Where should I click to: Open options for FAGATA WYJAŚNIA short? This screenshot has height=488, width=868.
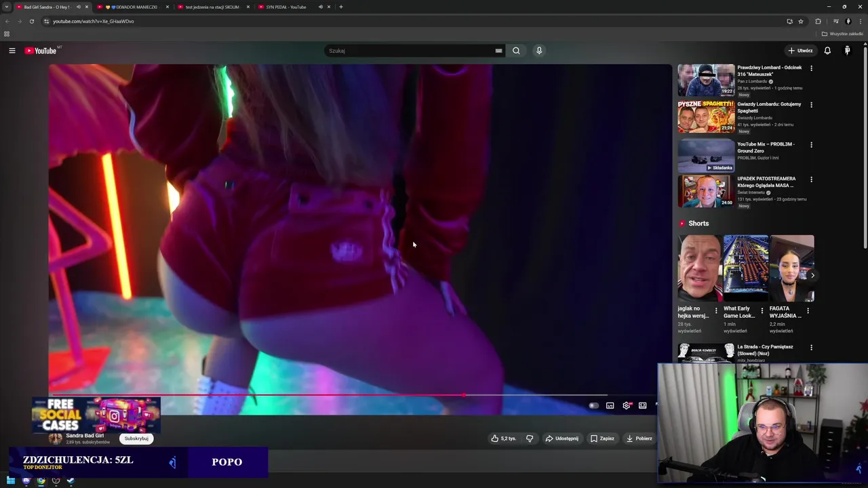pyautogui.click(x=808, y=311)
